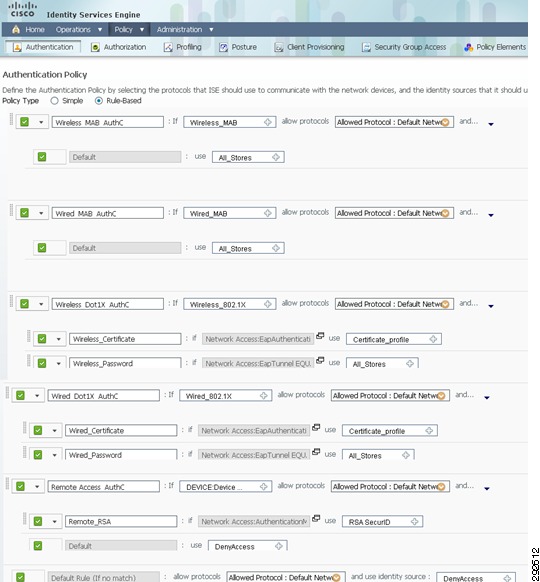This screenshot has width=540, height=582.
Task: Go to the Posture tab
Action: pos(238,47)
